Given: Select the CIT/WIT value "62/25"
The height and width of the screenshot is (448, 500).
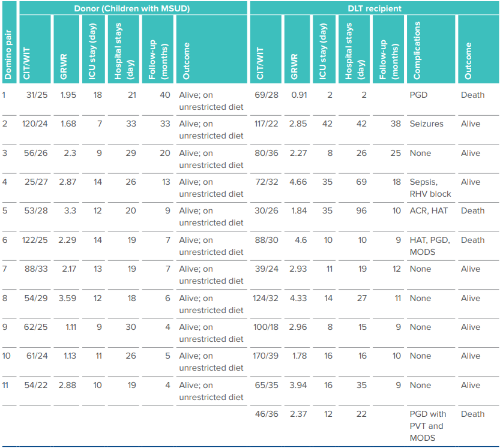Looking at the screenshot, I should pos(36,327).
